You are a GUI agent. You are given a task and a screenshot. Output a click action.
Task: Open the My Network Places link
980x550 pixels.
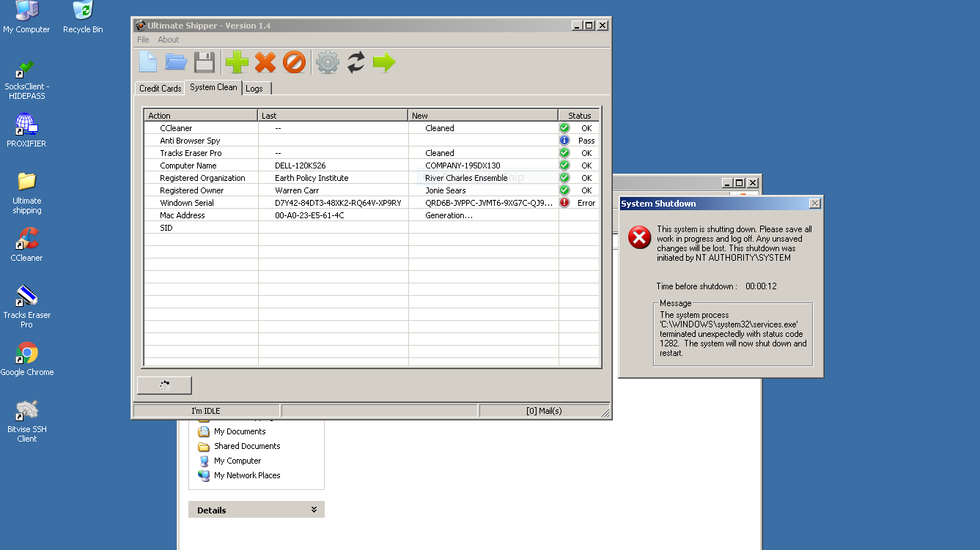(x=247, y=475)
